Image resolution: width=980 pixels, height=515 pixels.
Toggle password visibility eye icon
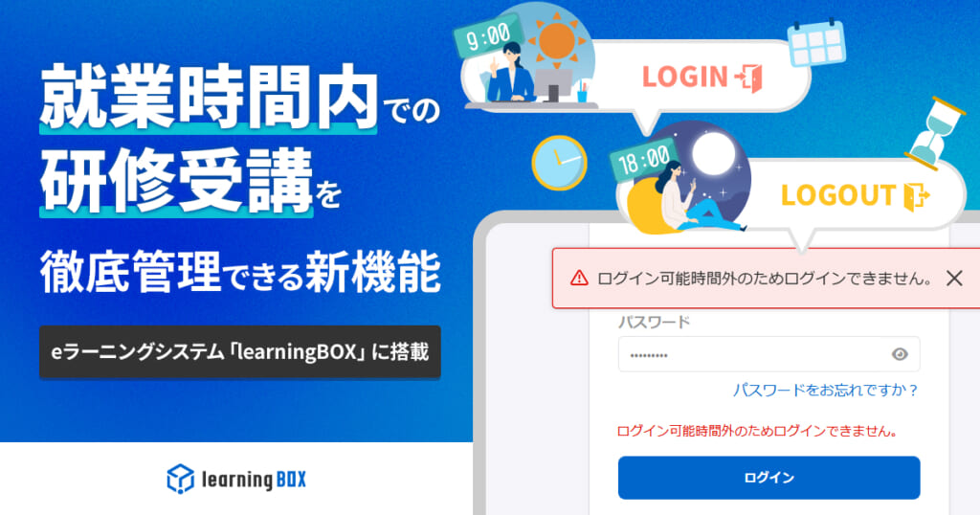[900, 354]
